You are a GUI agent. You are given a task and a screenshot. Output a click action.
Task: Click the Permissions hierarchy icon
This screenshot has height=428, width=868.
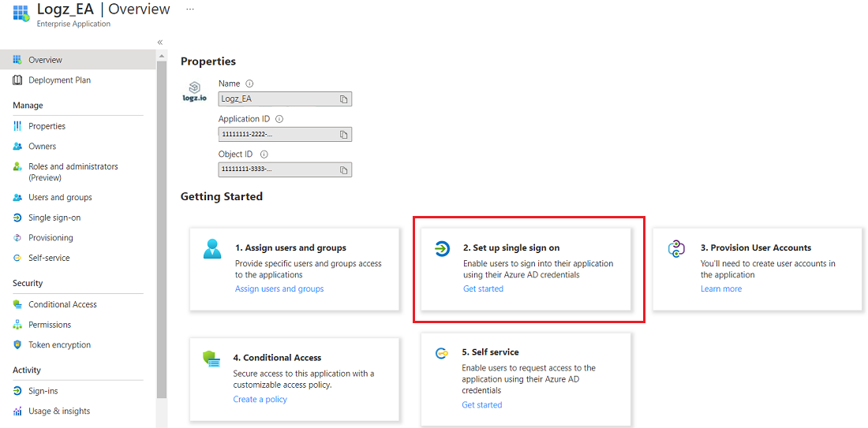17,325
